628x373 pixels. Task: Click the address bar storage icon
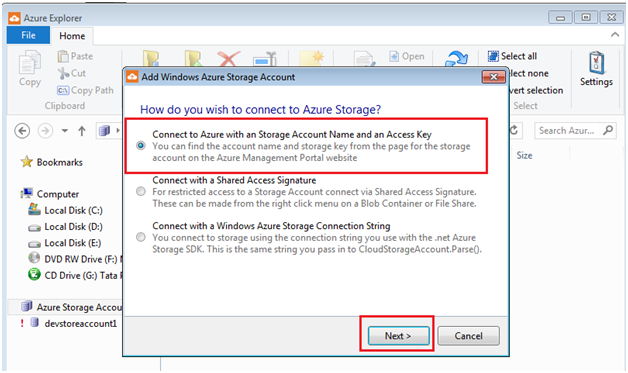(105, 131)
